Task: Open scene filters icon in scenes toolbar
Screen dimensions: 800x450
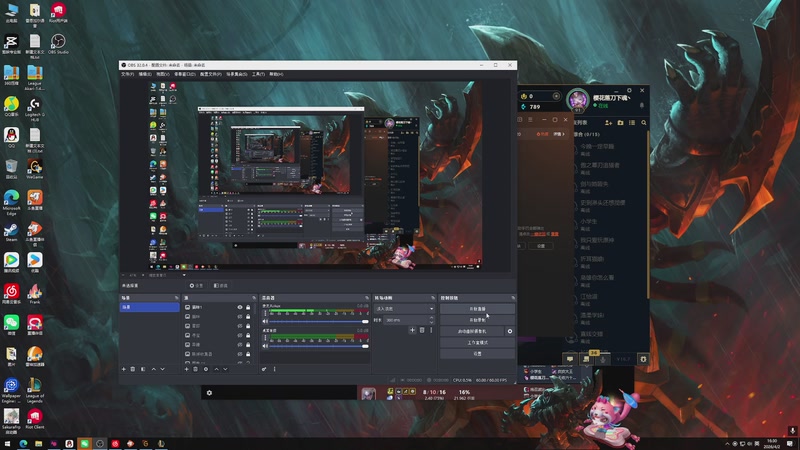Action: (143, 369)
